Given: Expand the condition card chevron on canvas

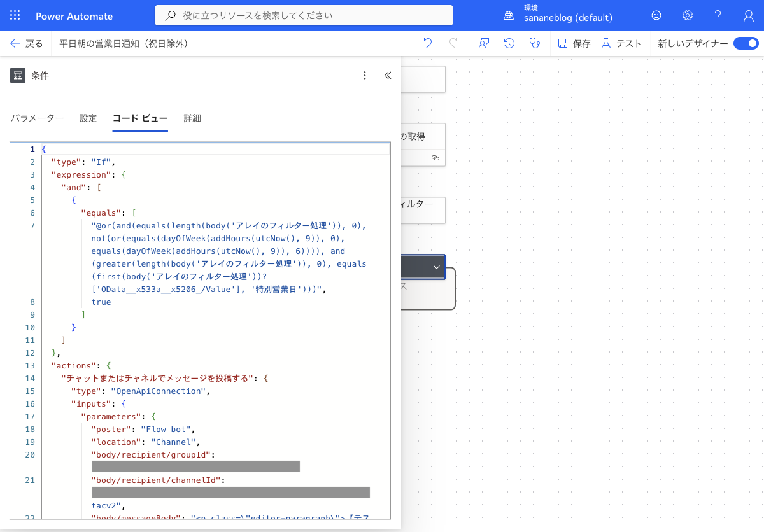Looking at the screenshot, I should pos(437,267).
